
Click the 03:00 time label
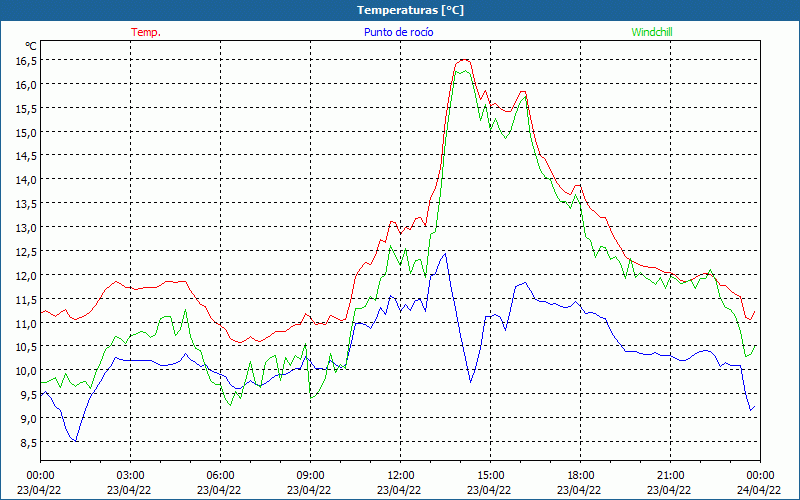pyautogui.click(x=131, y=476)
